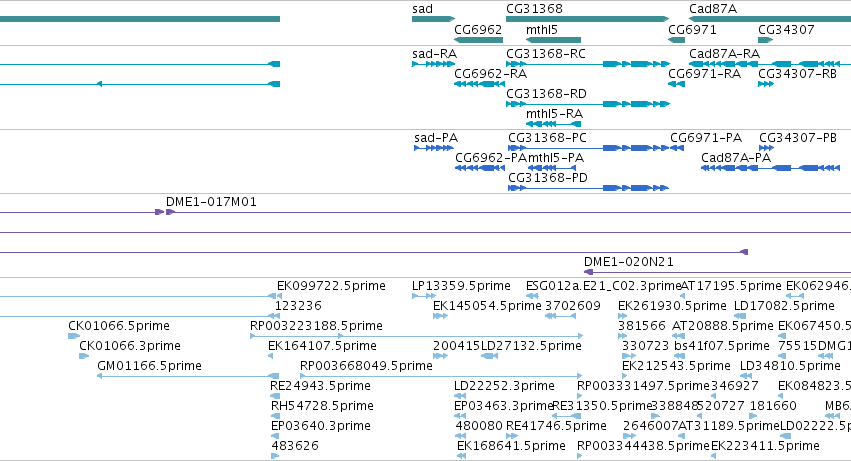The height and width of the screenshot is (461, 851).
Task: Click EST 181660
Action: 773,407
